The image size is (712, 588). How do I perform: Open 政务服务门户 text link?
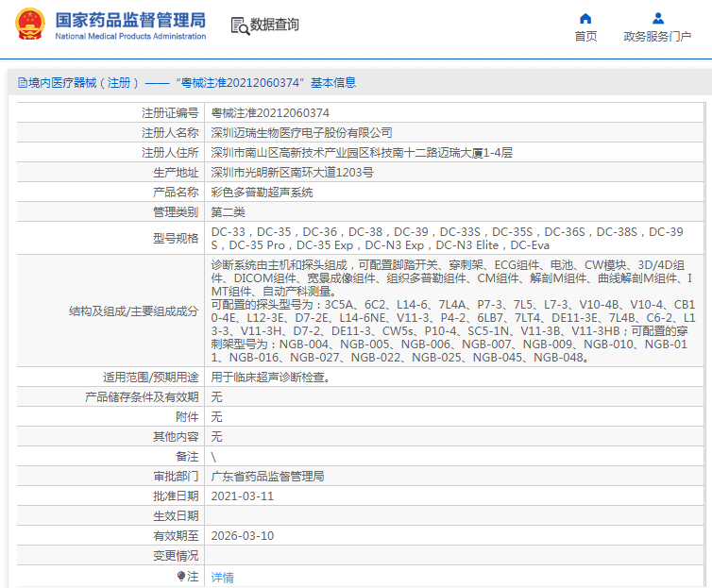657,36
